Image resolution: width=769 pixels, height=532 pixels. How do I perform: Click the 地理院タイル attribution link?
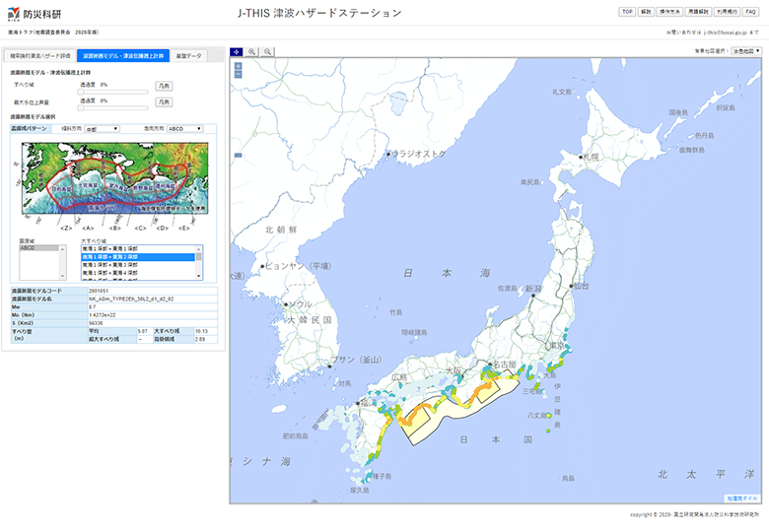743,499
